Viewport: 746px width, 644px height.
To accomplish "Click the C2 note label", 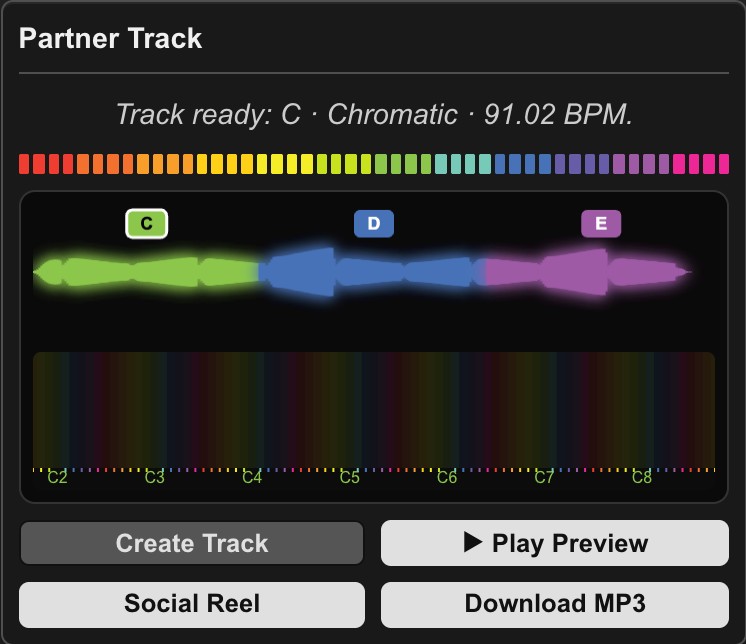I will (57, 477).
